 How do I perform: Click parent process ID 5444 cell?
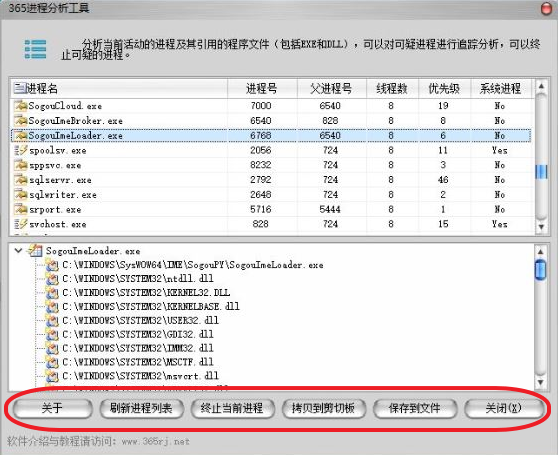pyautogui.click(x=330, y=209)
